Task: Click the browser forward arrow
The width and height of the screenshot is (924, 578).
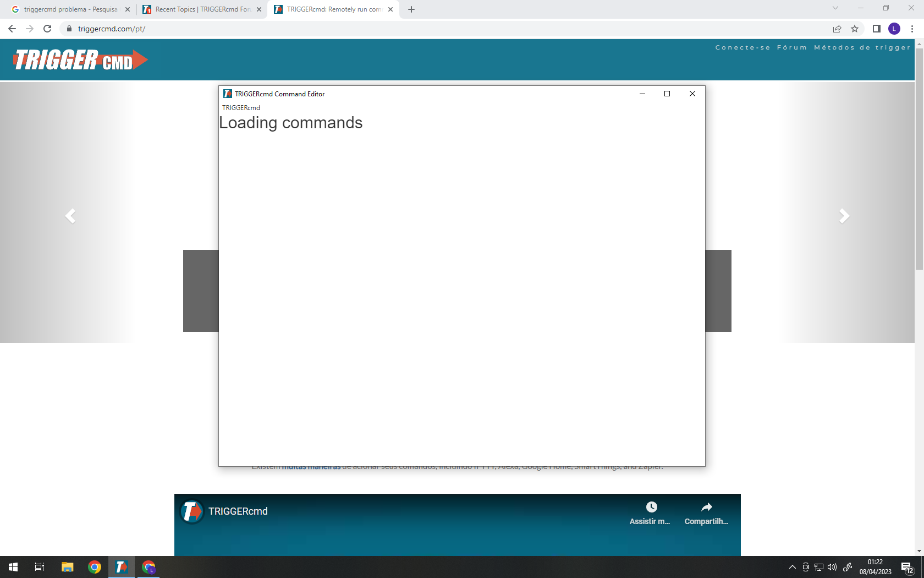Action: point(30,29)
